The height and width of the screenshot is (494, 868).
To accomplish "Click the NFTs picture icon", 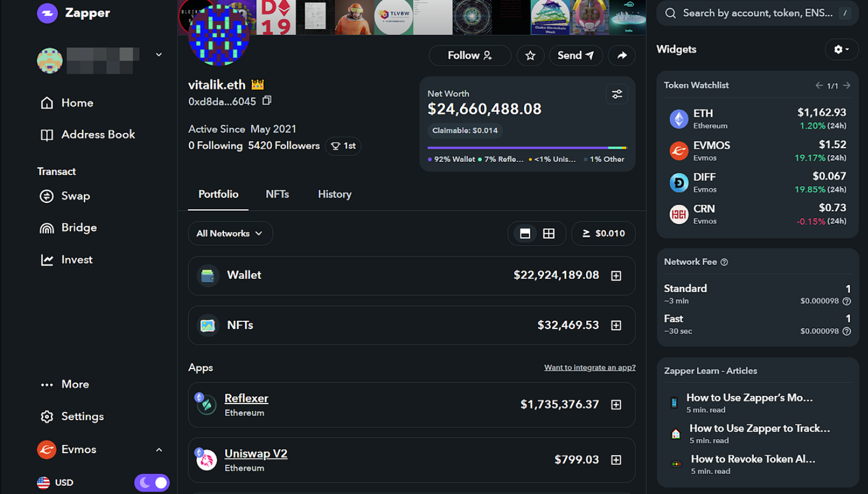I will 208,325.
